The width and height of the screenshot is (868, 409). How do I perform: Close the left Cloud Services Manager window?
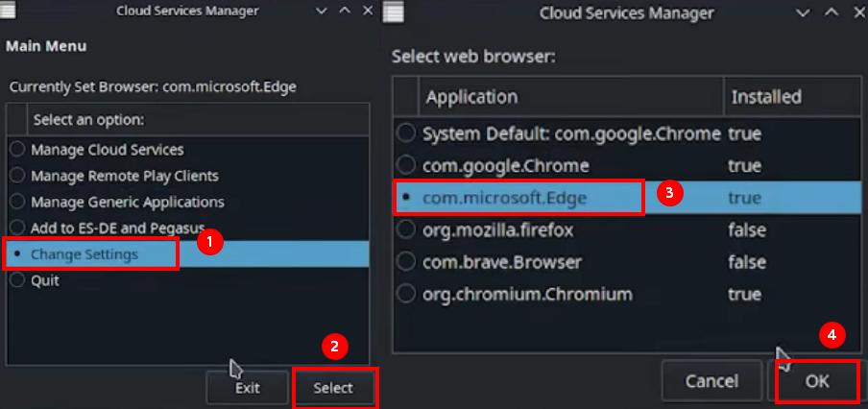[368, 11]
